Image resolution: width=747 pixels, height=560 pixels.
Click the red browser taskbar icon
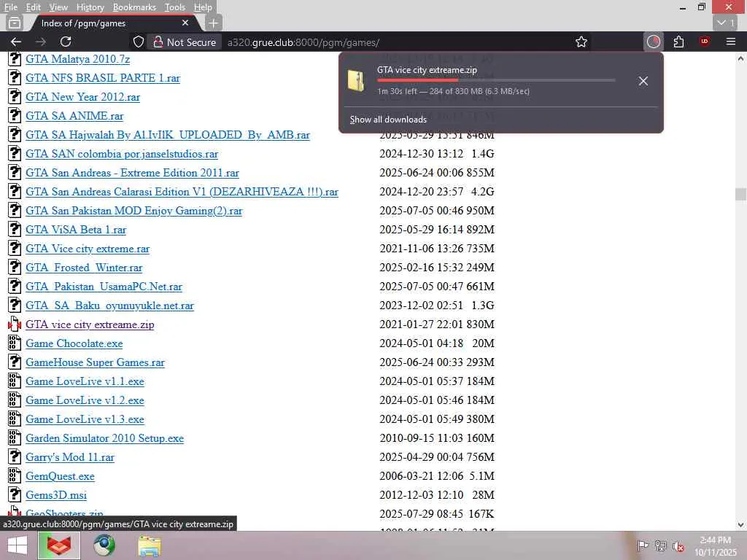[59, 545]
